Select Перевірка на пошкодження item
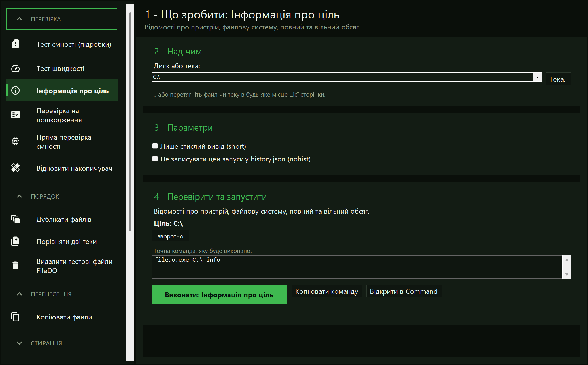This screenshot has height=365, width=588. click(62, 115)
